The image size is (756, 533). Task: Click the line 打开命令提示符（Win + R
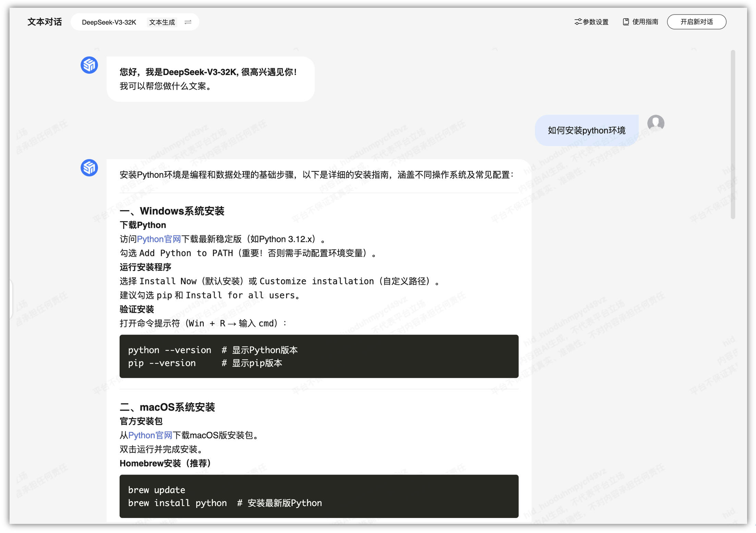coord(203,323)
